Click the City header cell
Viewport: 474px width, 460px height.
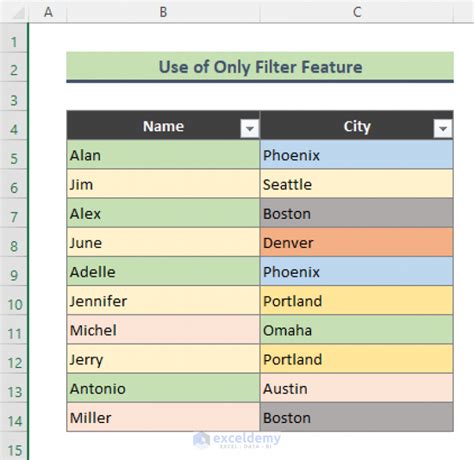tap(357, 125)
